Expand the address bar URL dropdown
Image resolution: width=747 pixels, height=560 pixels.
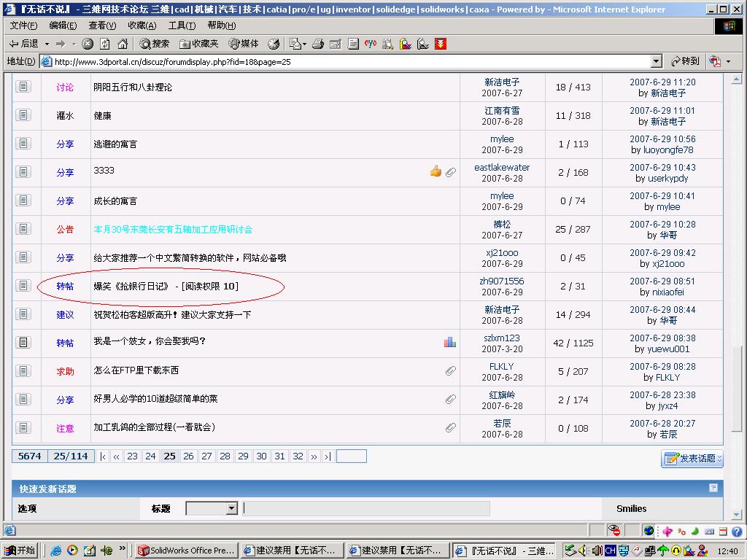(657, 61)
